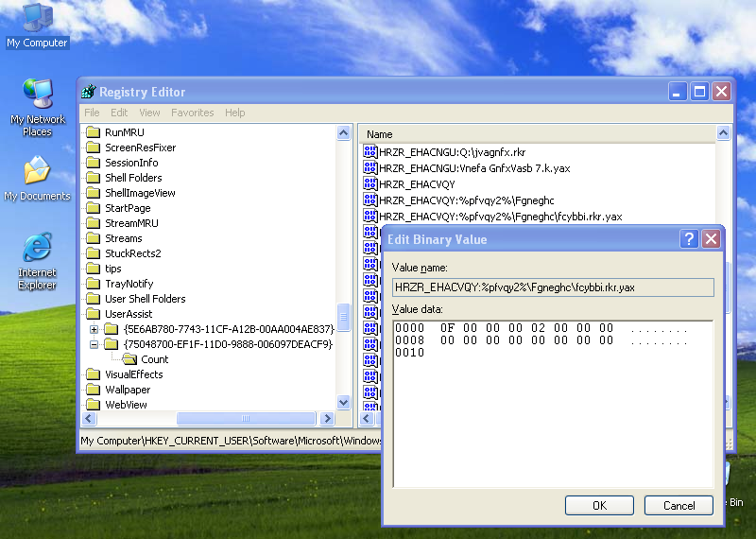Screen dimensions: 756x539
Task: Launch Internet Explorer from the desktop
Action: pyautogui.click(x=37, y=261)
